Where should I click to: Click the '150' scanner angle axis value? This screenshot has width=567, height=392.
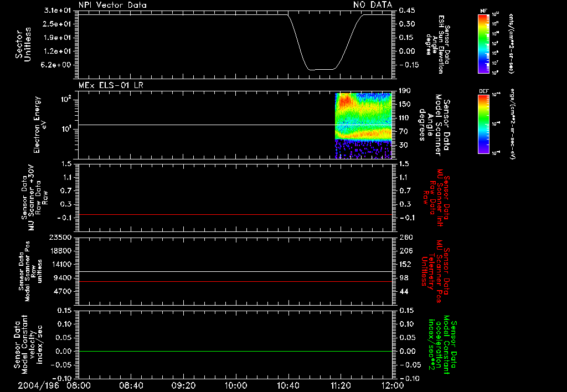[405, 105]
